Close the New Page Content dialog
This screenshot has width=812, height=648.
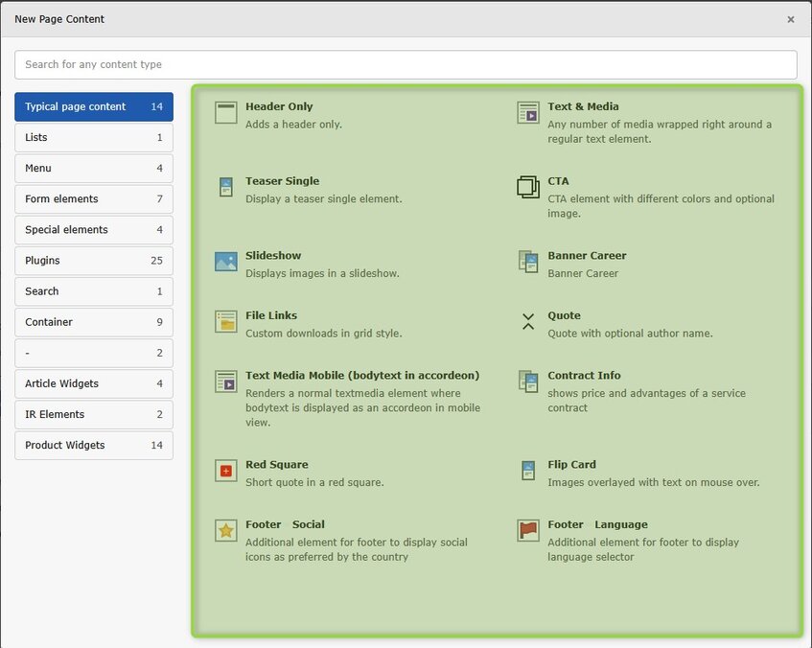(790, 19)
